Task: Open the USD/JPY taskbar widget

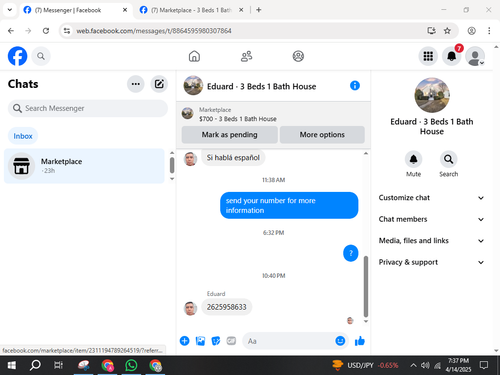Action: point(365,365)
